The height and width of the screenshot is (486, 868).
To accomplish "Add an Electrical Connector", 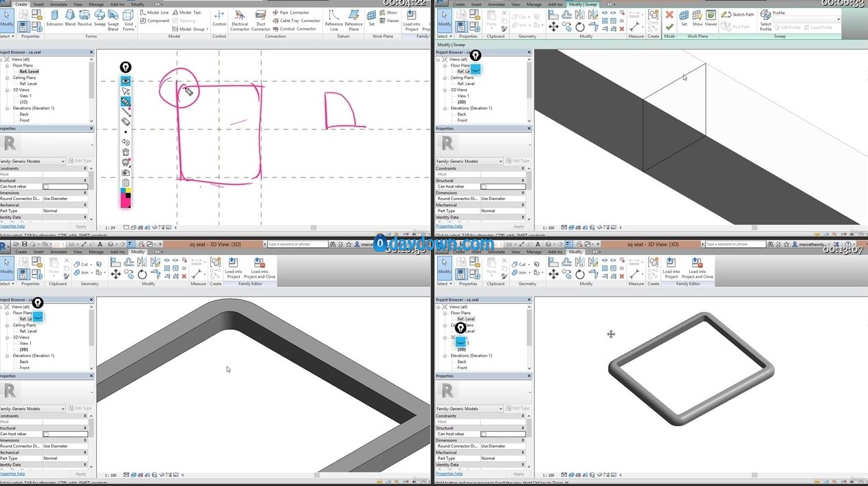I will pos(240,21).
